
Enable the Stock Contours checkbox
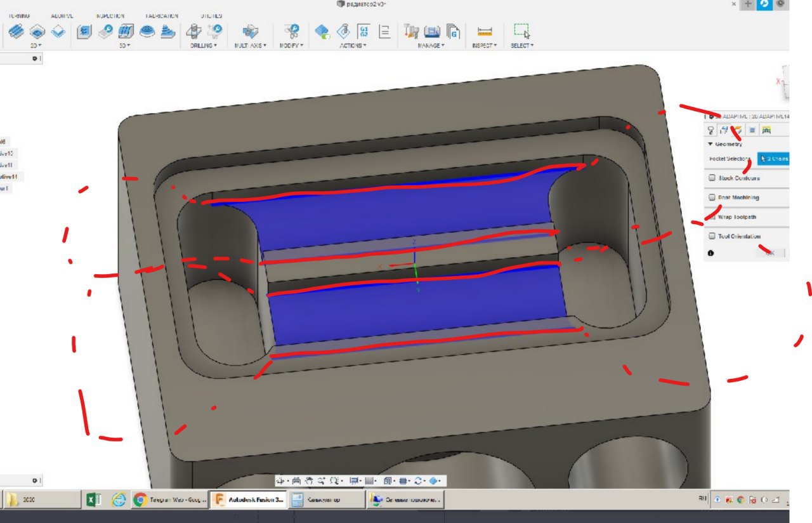[712, 178]
